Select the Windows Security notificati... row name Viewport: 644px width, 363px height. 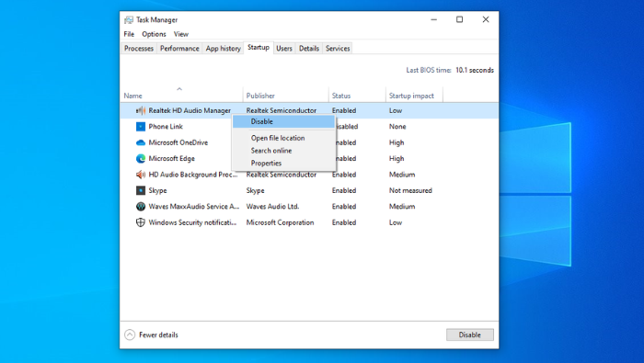[x=192, y=222]
